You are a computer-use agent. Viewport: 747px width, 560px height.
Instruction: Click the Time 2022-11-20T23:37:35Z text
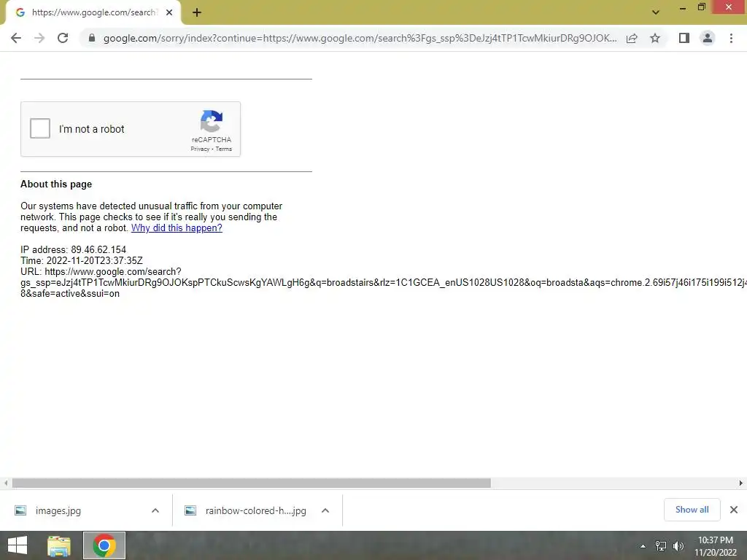(82, 260)
